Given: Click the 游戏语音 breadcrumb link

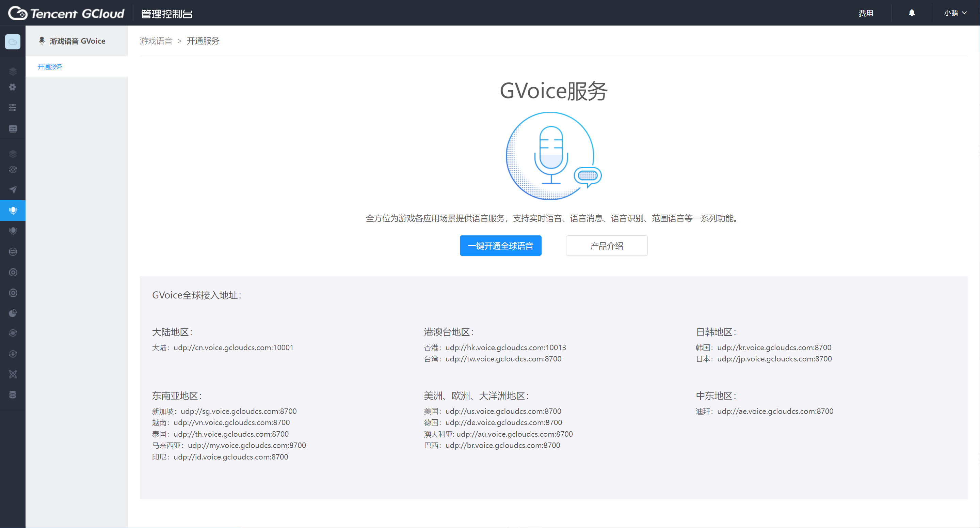Looking at the screenshot, I should (x=156, y=41).
